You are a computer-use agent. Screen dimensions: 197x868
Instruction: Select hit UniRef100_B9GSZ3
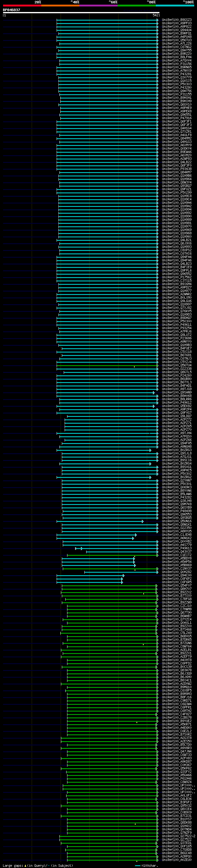click(x=177, y=20)
